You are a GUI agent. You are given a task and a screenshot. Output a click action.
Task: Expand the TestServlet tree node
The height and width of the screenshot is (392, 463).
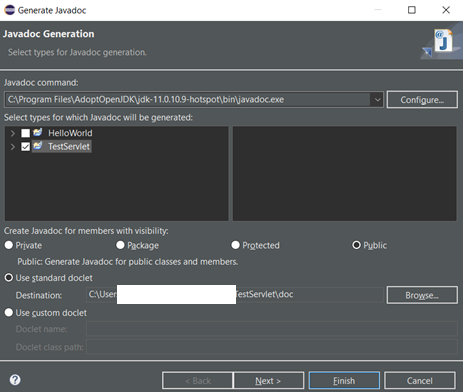click(x=13, y=147)
